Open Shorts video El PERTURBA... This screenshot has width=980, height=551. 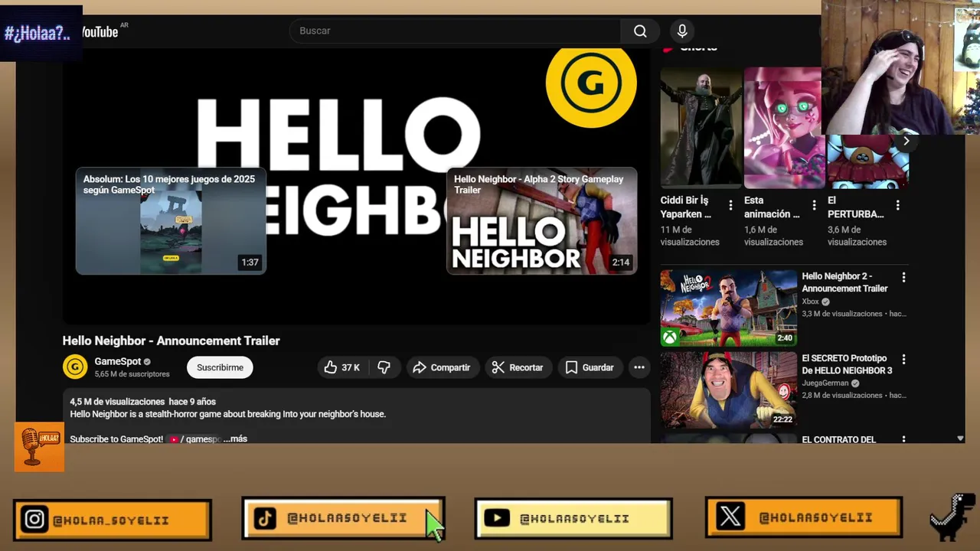point(867,162)
